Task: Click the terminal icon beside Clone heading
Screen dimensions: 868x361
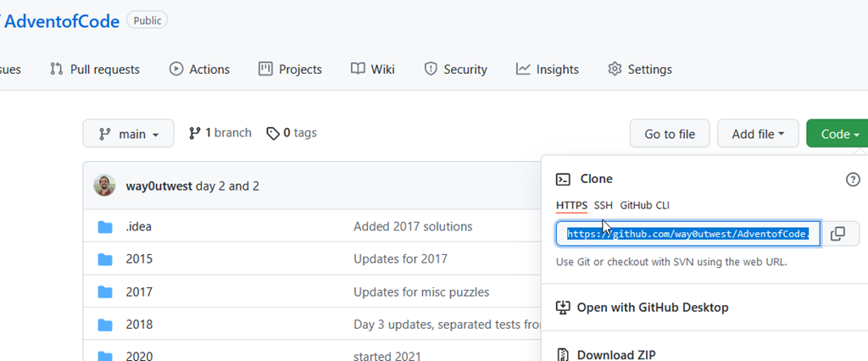Action: [563, 179]
